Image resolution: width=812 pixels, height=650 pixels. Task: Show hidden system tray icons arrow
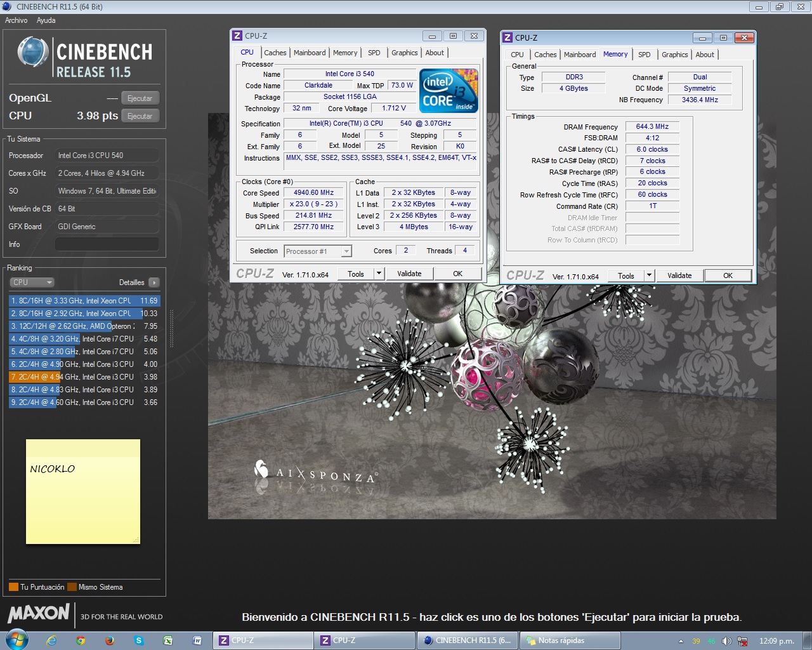point(681,641)
